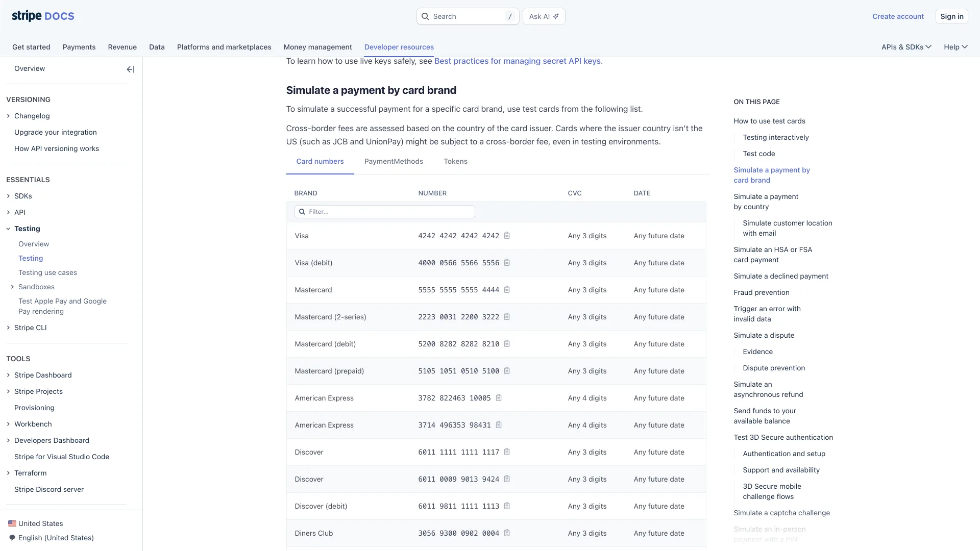Open the APIs & SDKs dropdown
Viewport: 980px width, 551px height.
[x=906, y=47]
